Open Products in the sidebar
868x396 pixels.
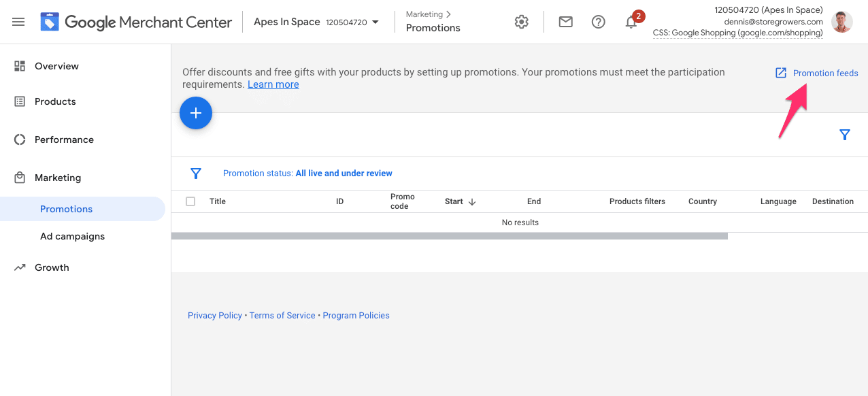[x=55, y=101]
